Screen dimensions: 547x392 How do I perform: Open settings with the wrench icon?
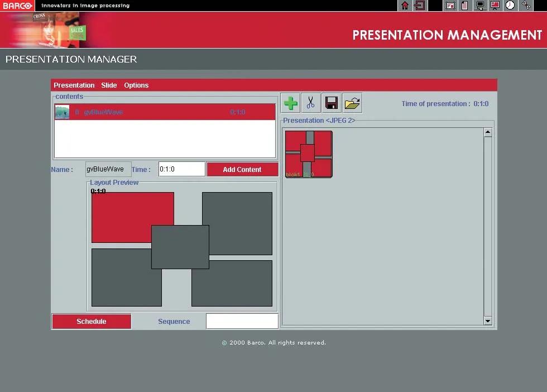tap(526, 6)
